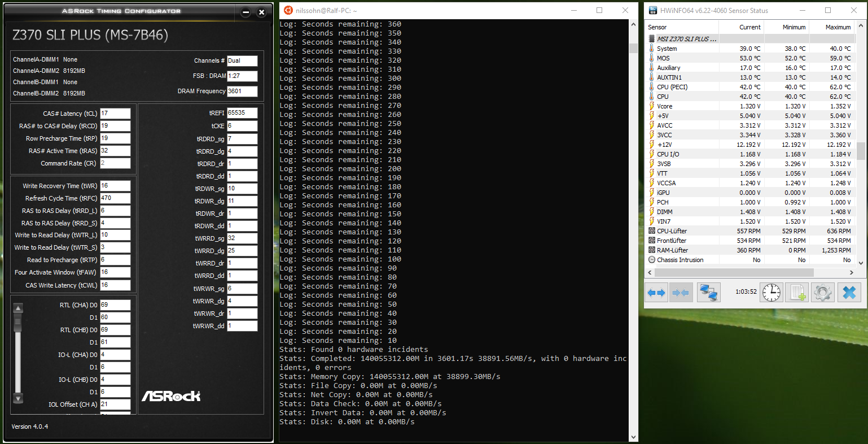Viewport: 868px width, 444px height.
Task: Click the RTL (CHA) D0 field
Action: 115,305
